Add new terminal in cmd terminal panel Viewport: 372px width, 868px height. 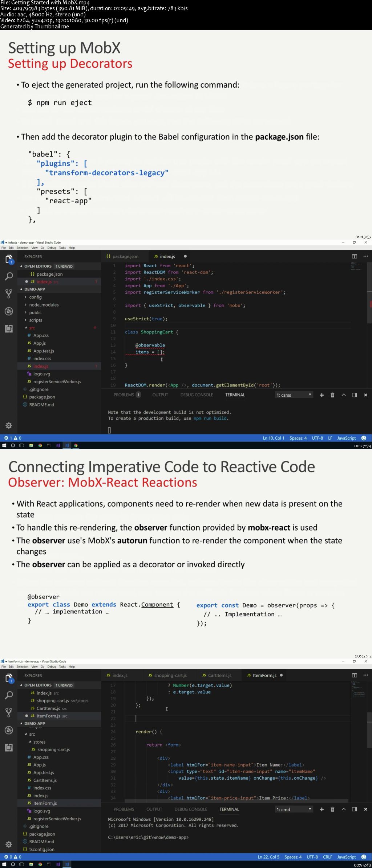[x=322, y=809]
